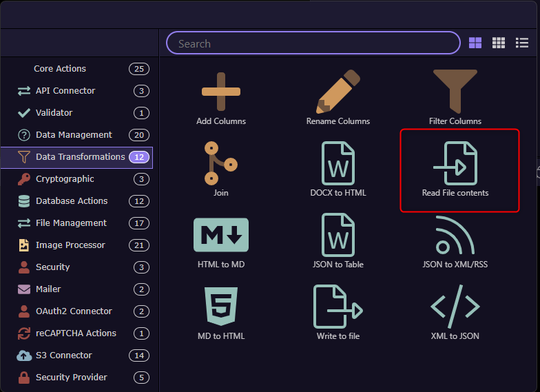540x392 pixels.
Task: Switch to list view layout
Action: pos(522,43)
